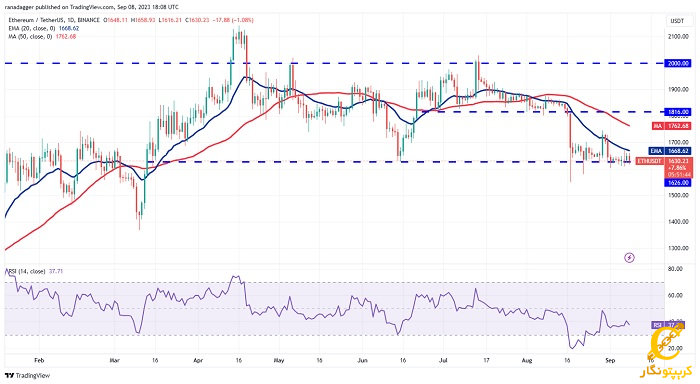Click the Jul date axis label
This screenshot has height=384, width=700.
[443, 360]
